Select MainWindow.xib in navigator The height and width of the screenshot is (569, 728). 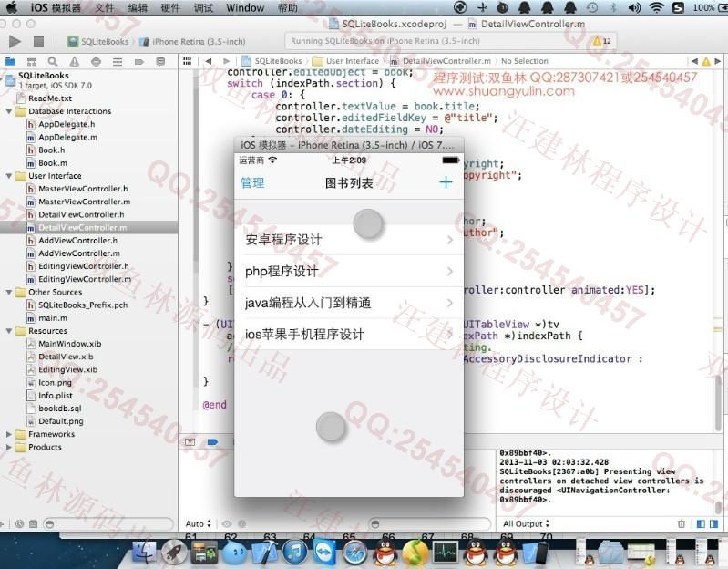click(69, 344)
